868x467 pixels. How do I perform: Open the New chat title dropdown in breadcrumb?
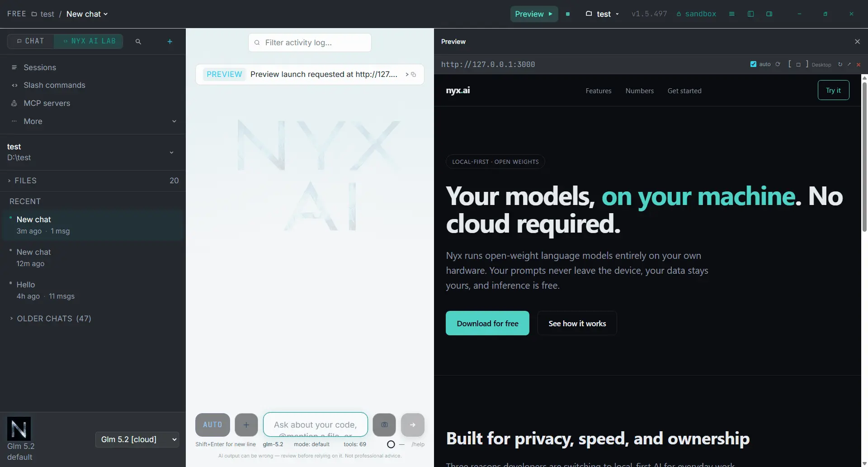click(x=87, y=14)
